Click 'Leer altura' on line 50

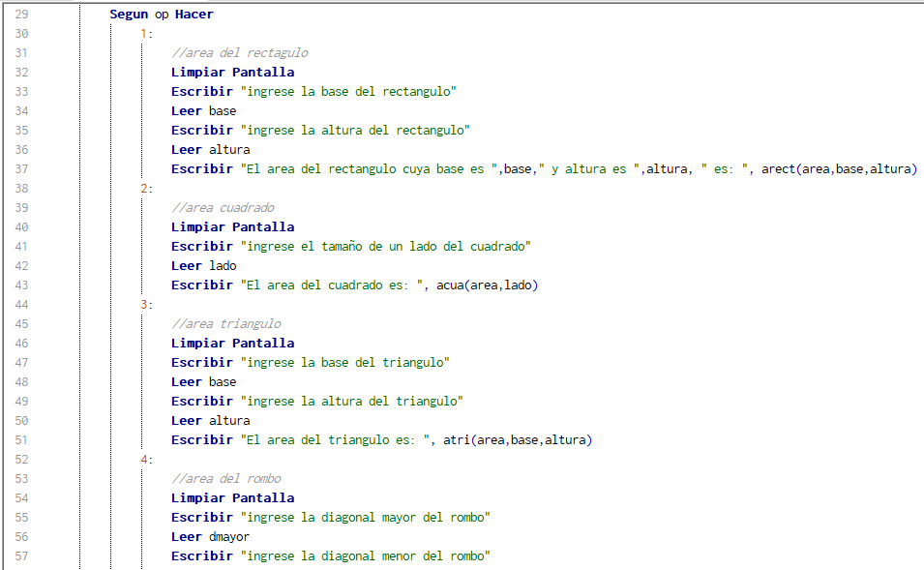tap(210, 421)
